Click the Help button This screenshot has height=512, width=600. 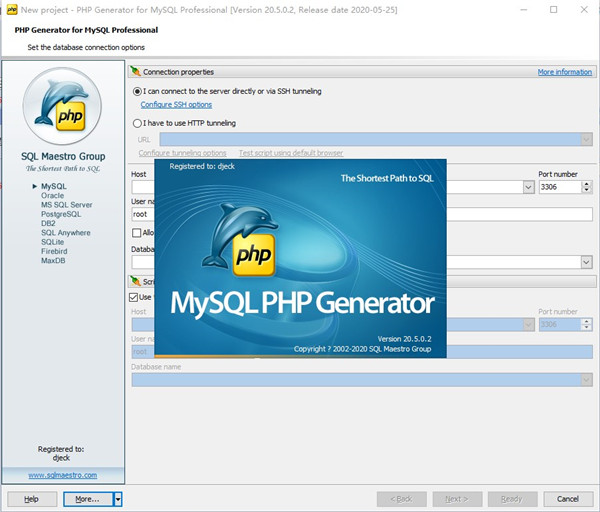point(31,498)
